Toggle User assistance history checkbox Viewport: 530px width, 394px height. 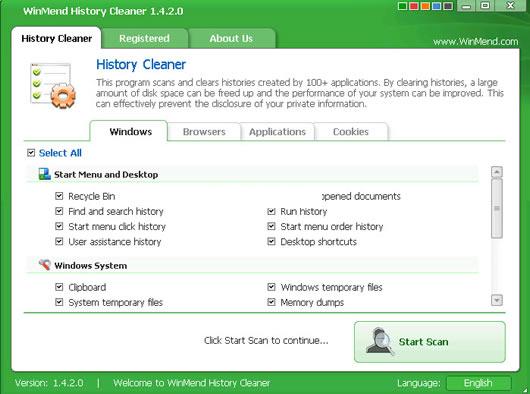(x=59, y=242)
